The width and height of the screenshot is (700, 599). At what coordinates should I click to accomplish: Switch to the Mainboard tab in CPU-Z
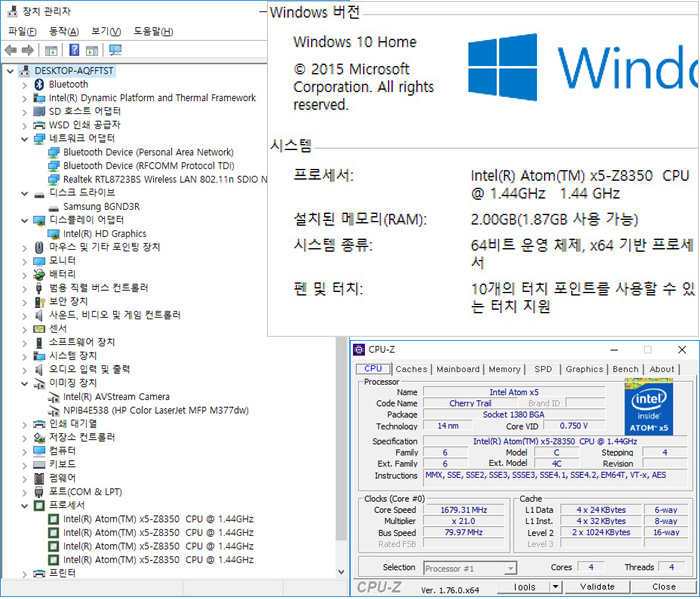458,369
